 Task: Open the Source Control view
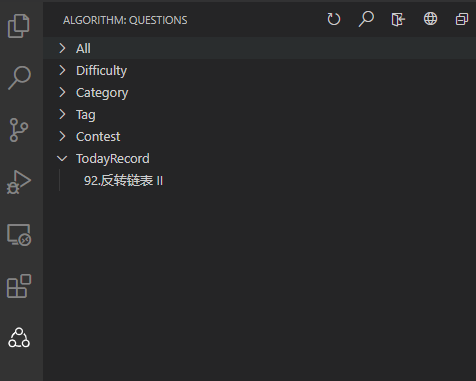[19, 130]
